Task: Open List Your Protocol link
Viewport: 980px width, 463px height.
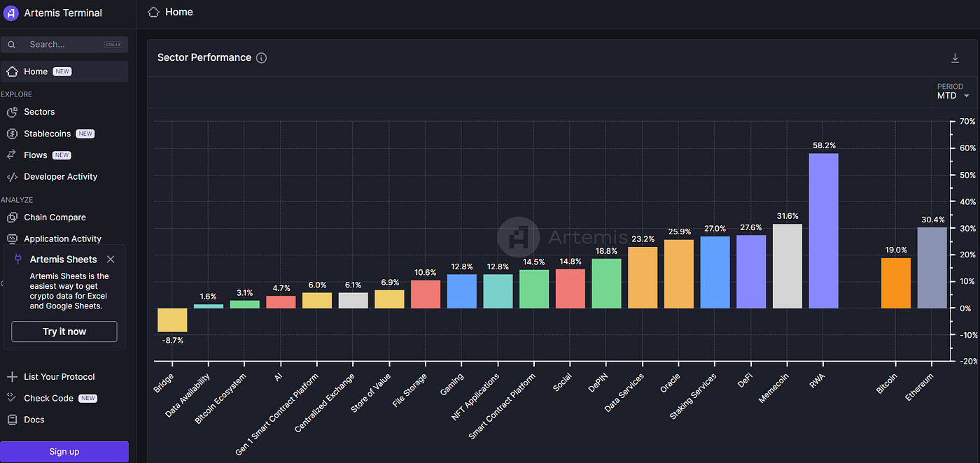Action: (x=59, y=377)
